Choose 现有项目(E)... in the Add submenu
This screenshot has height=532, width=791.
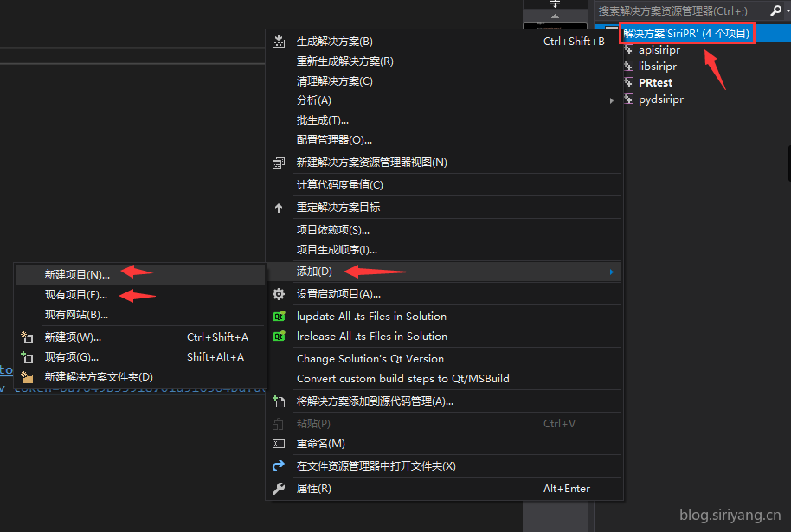click(x=76, y=295)
